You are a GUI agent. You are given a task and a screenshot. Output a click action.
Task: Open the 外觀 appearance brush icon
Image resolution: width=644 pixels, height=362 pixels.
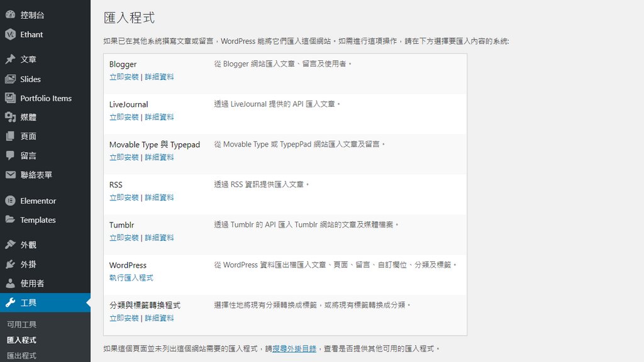coord(11,245)
